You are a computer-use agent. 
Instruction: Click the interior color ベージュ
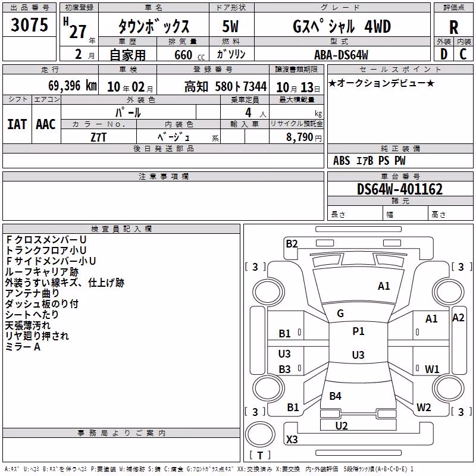point(174,137)
